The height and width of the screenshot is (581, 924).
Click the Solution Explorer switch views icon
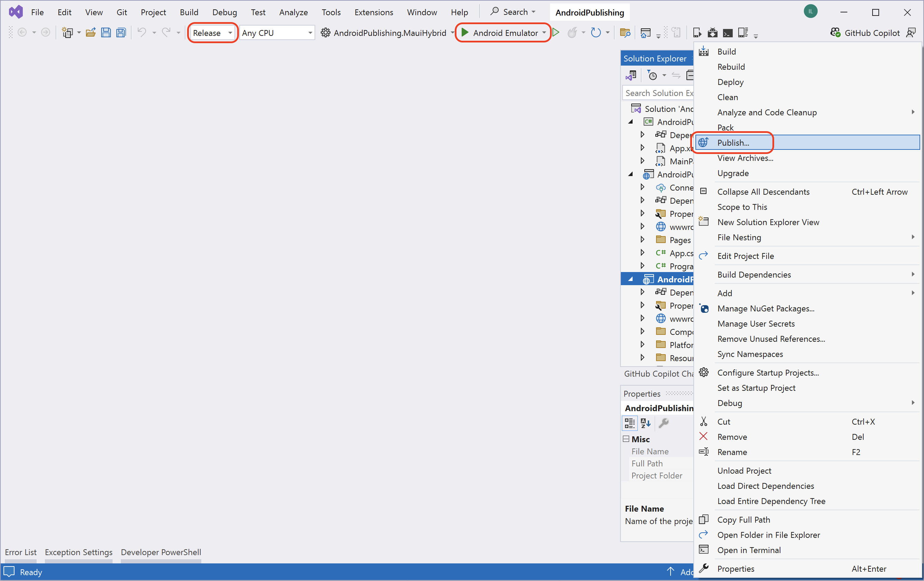[x=631, y=76]
